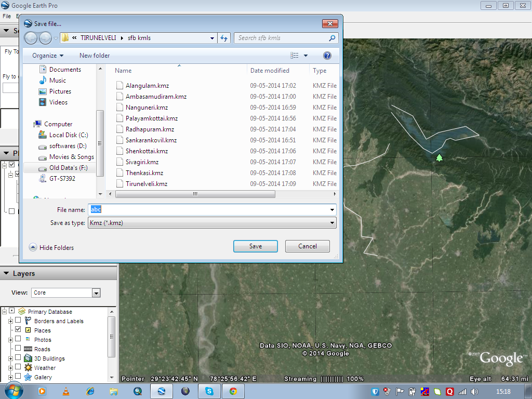Click the Roads layer icon
The height and width of the screenshot is (399, 532).
tap(28, 349)
